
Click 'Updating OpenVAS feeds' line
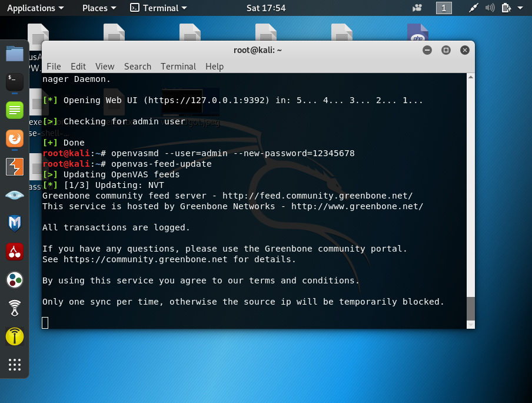tap(111, 174)
